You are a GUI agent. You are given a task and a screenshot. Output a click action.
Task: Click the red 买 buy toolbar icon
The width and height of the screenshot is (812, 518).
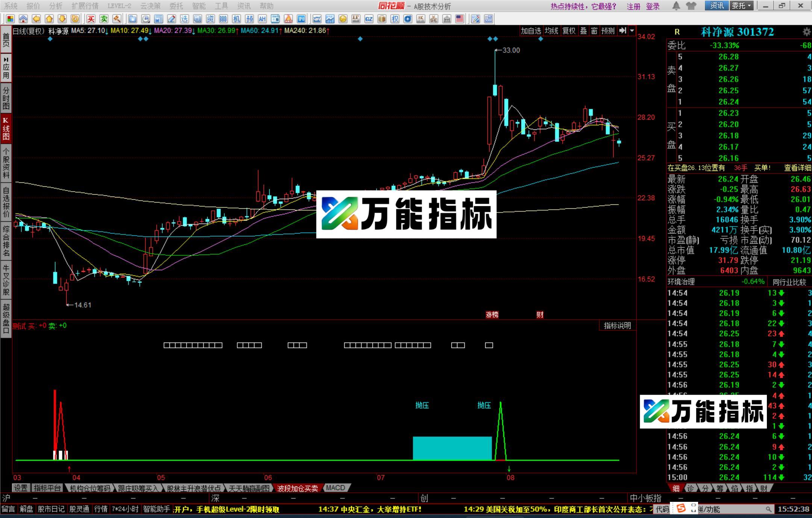(91, 19)
